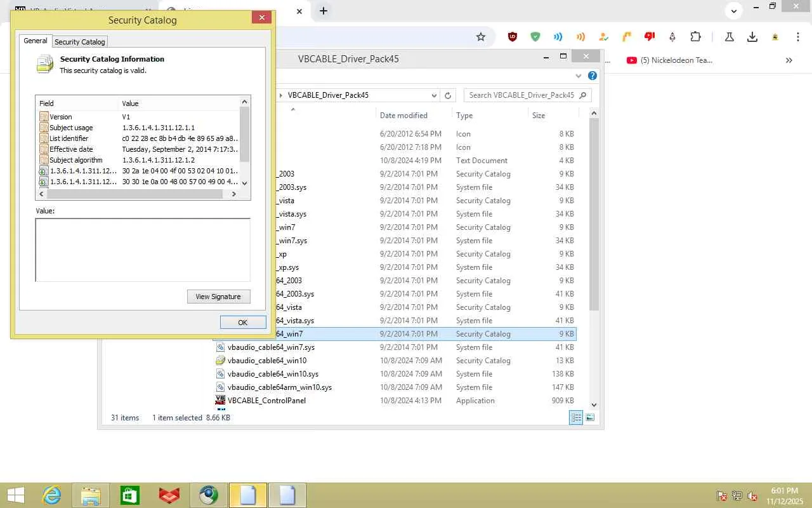Select the vbaudio_cable64_win10.sys file
Screen dimensions: 812x508
click(x=395, y=374)
